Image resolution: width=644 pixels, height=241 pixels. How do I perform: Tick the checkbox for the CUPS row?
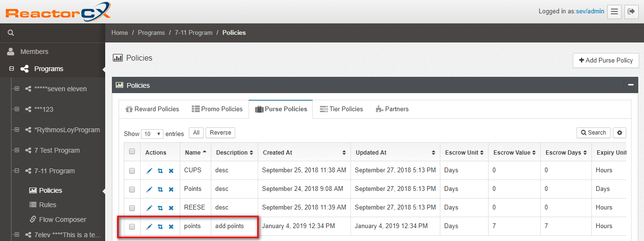point(132,170)
